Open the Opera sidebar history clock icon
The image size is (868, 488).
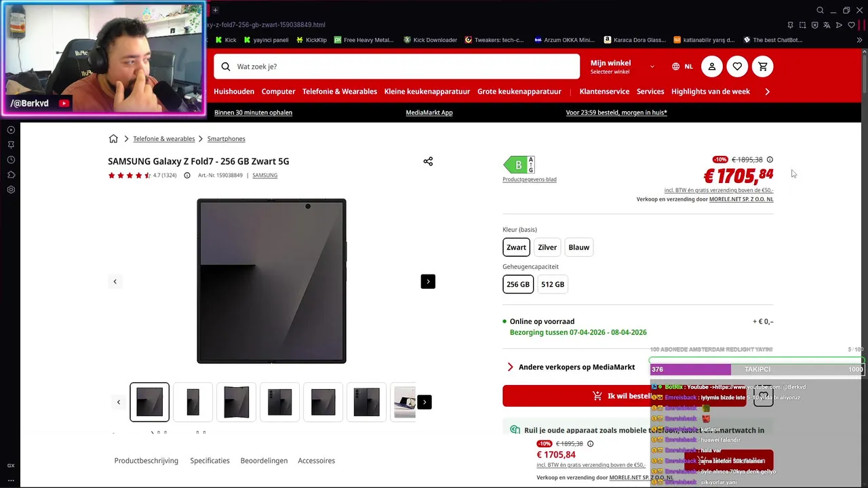11,160
